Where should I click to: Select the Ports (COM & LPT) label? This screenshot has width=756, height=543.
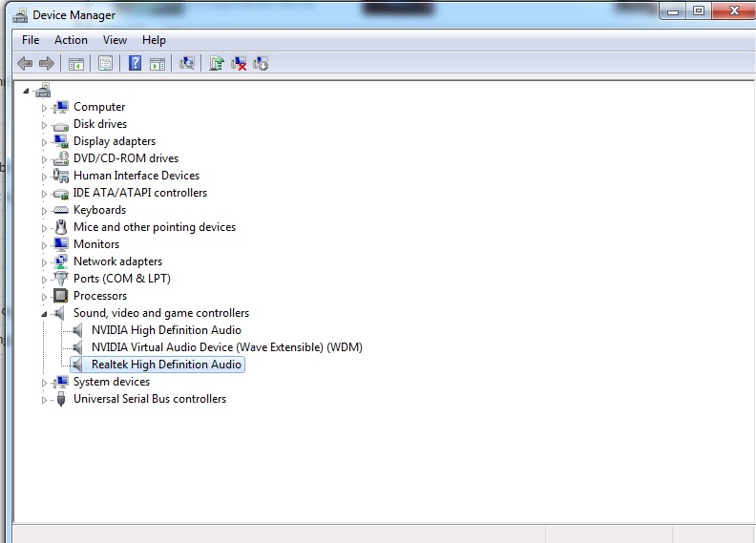coord(122,279)
